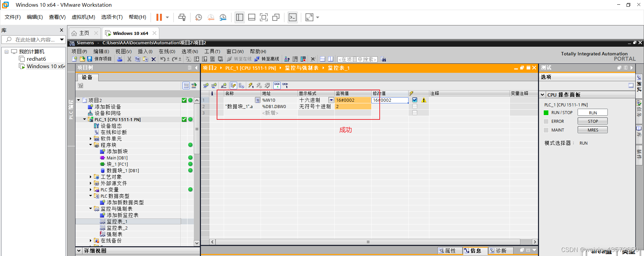Click the modify value field 16#0002

click(390, 100)
